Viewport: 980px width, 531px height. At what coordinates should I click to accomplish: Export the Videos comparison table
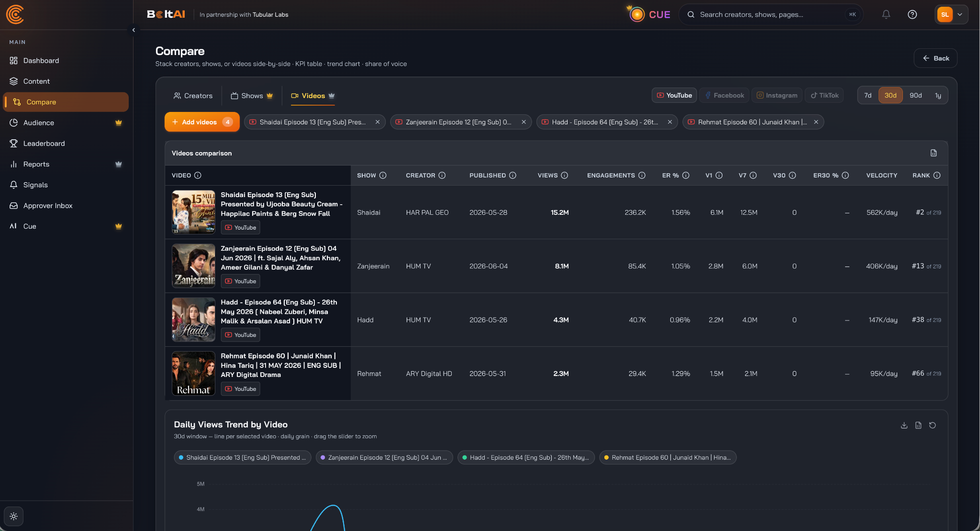pos(934,153)
